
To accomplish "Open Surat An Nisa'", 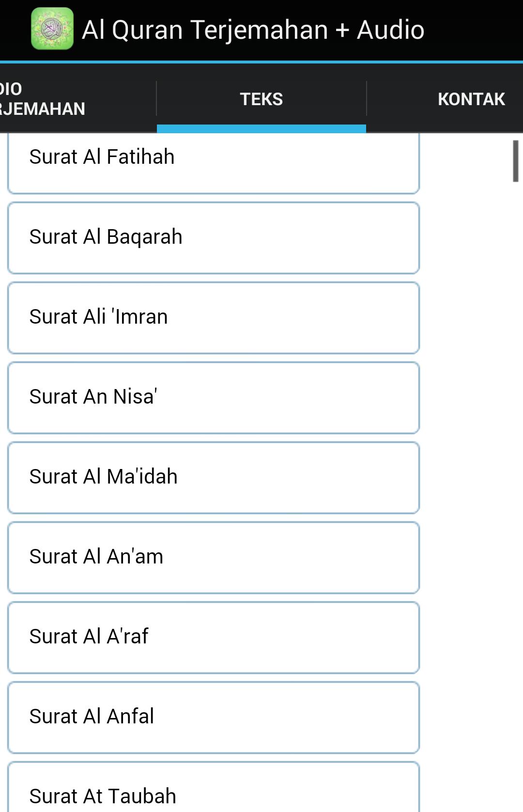I will point(214,398).
